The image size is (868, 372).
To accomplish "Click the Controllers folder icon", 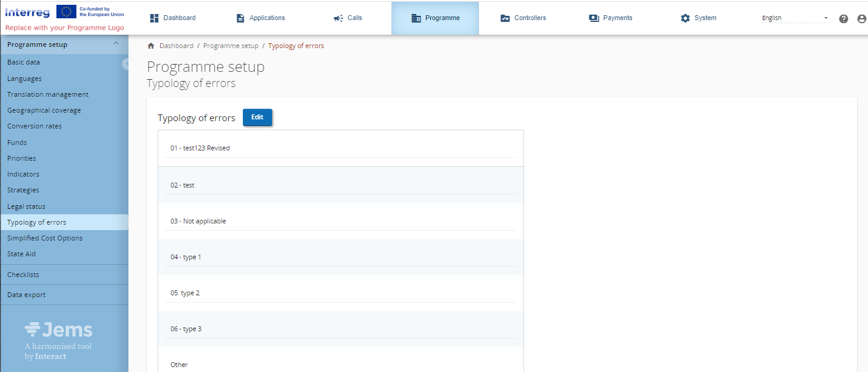I will point(505,18).
